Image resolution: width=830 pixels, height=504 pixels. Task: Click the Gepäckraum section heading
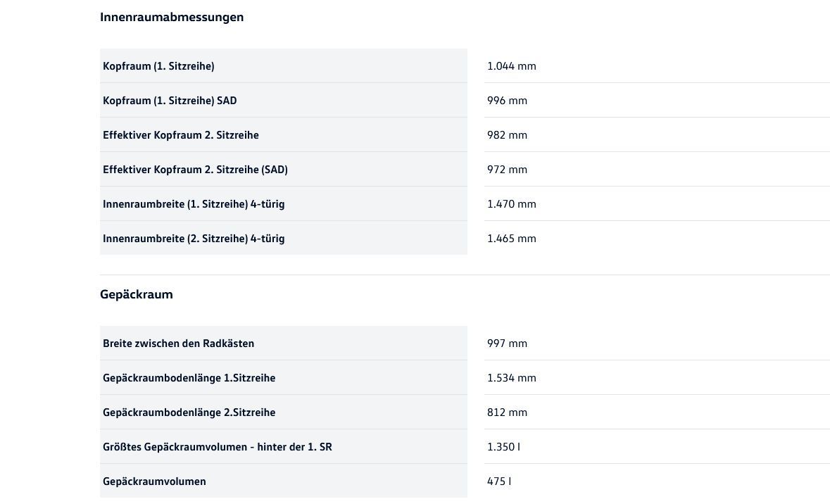(137, 294)
